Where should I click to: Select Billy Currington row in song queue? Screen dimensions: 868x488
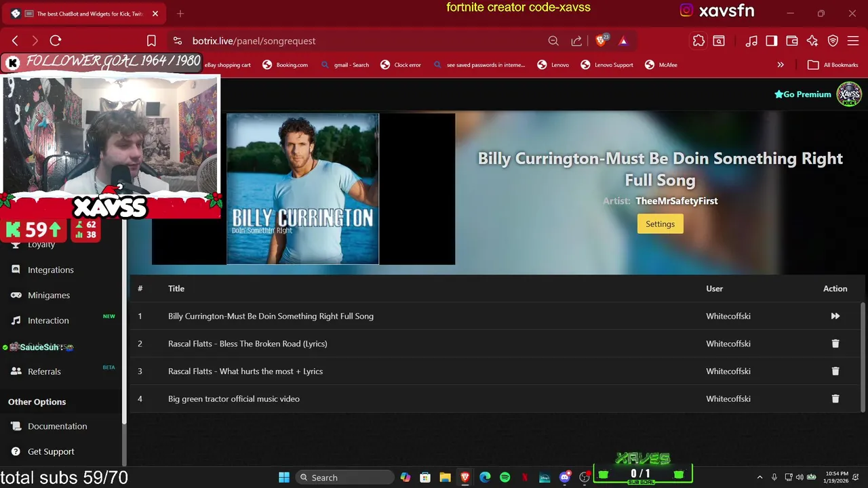coord(495,316)
